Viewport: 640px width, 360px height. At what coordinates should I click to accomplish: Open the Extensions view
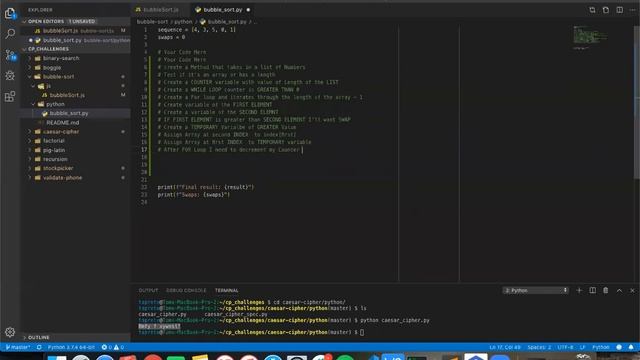[10, 96]
